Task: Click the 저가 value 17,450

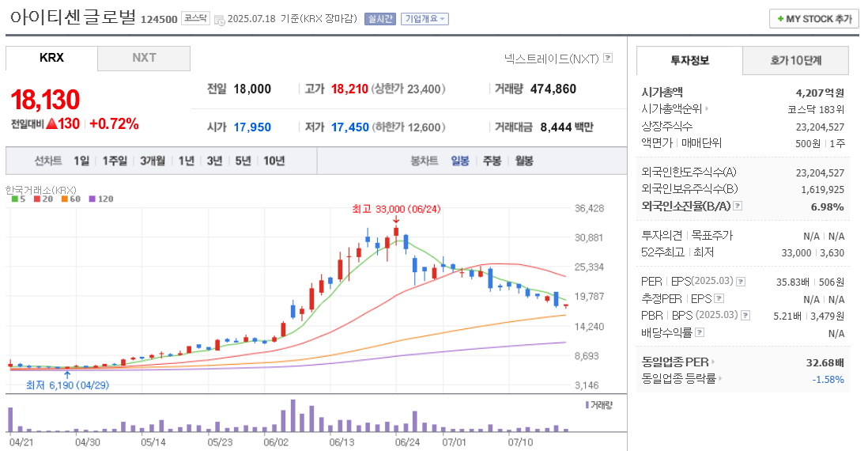Action: pyautogui.click(x=350, y=127)
